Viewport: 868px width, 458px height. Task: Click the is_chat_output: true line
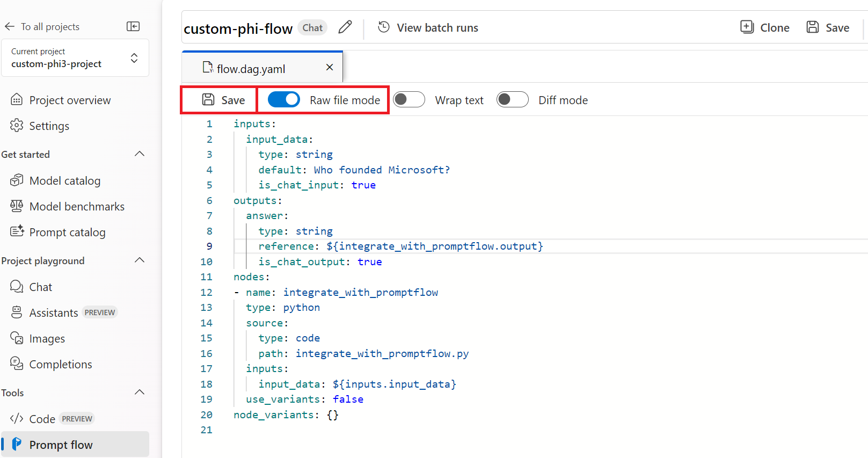(x=320, y=261)
